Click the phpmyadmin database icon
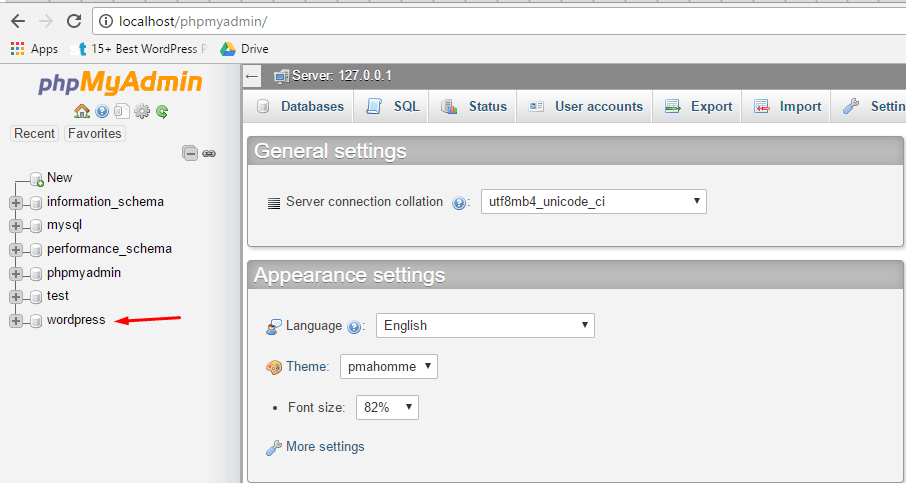This screenshot has height=483, width=906. [x=36, y=273]
